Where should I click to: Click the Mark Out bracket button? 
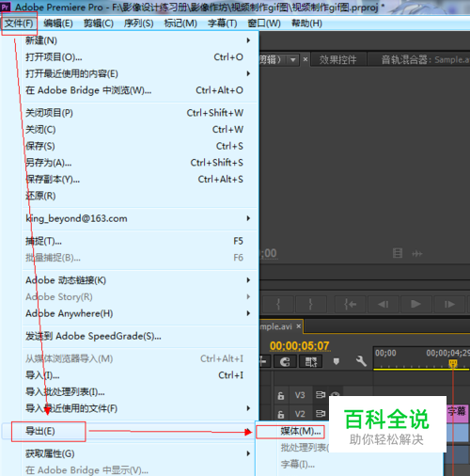point(310,304)
